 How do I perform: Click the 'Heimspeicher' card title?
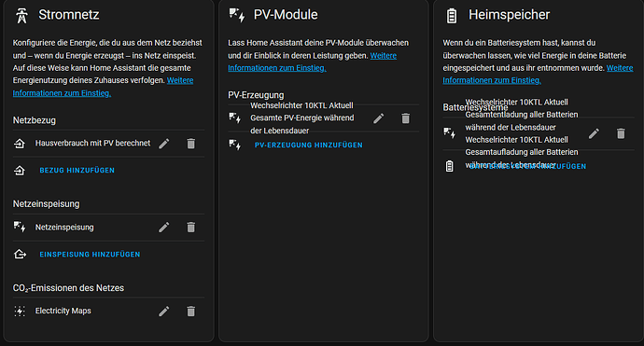[510, 15]
